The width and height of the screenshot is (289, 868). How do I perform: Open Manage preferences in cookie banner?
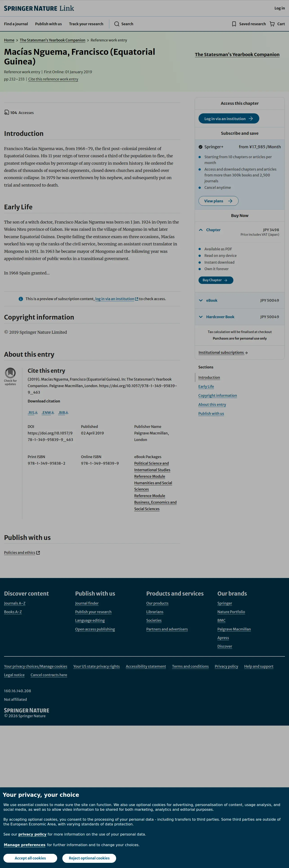click(x=25, y=845)
